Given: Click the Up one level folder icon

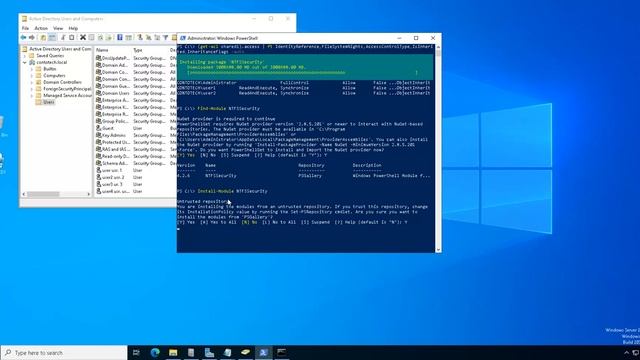Looking at the screenshot, I should [x=43, y=38].
